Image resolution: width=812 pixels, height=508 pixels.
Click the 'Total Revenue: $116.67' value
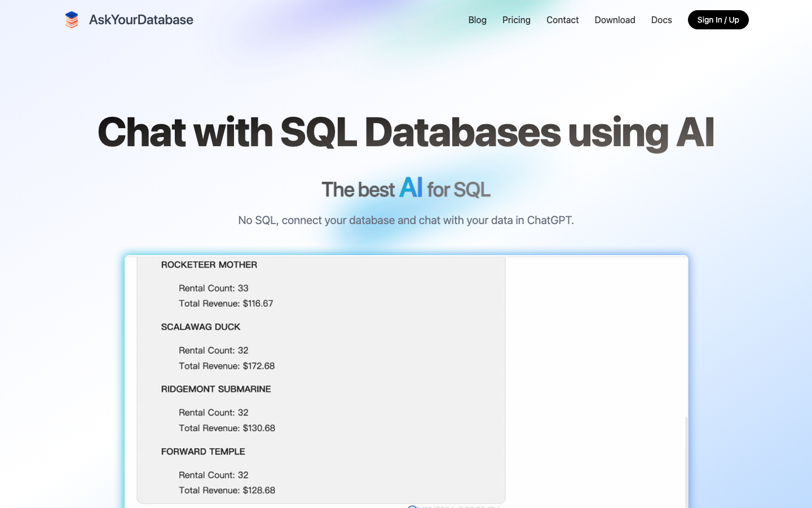pyautogui.click(x=226, y=303)
